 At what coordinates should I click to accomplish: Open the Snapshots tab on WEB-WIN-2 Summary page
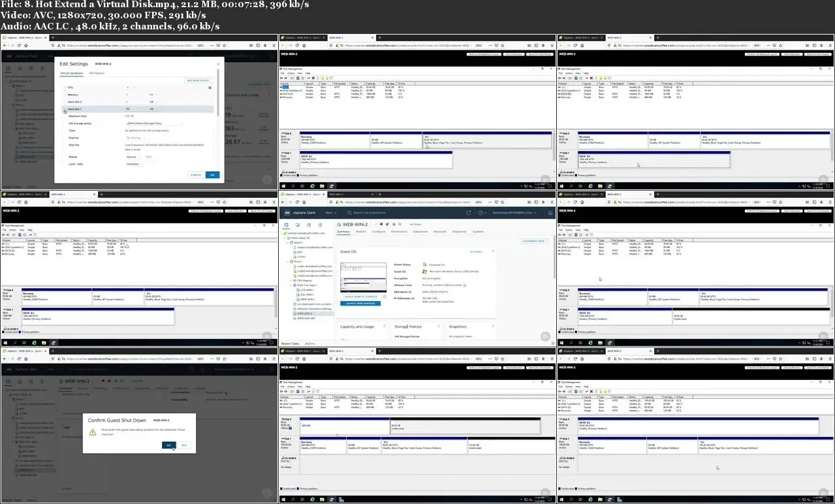tap(460, 232)
